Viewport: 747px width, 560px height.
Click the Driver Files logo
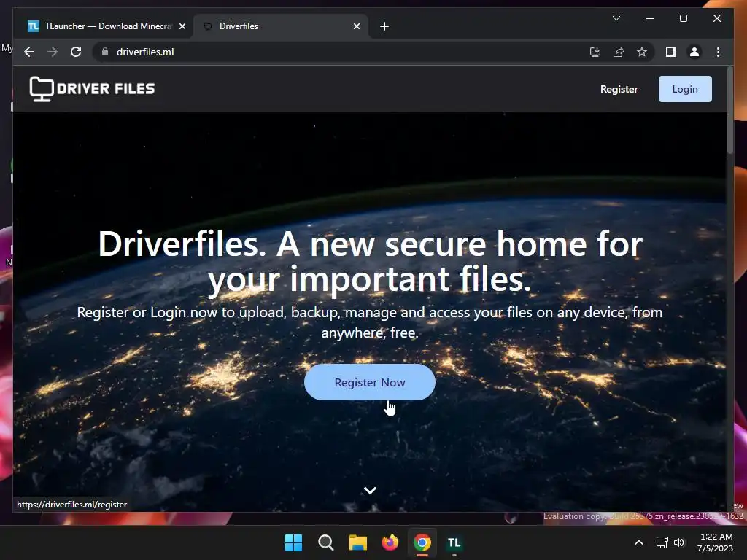point(93,88)
